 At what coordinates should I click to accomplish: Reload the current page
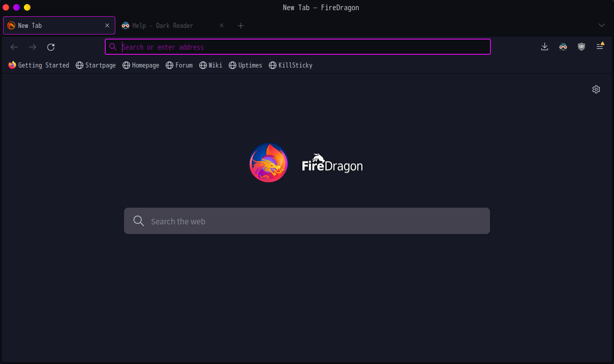pos(51,47)
